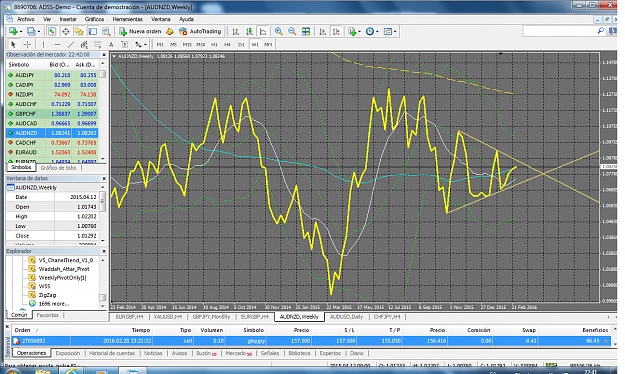Launch MetaEditor via yellow book icon
The height and width of the screenshot is (374, 625).
coord(170,31)
